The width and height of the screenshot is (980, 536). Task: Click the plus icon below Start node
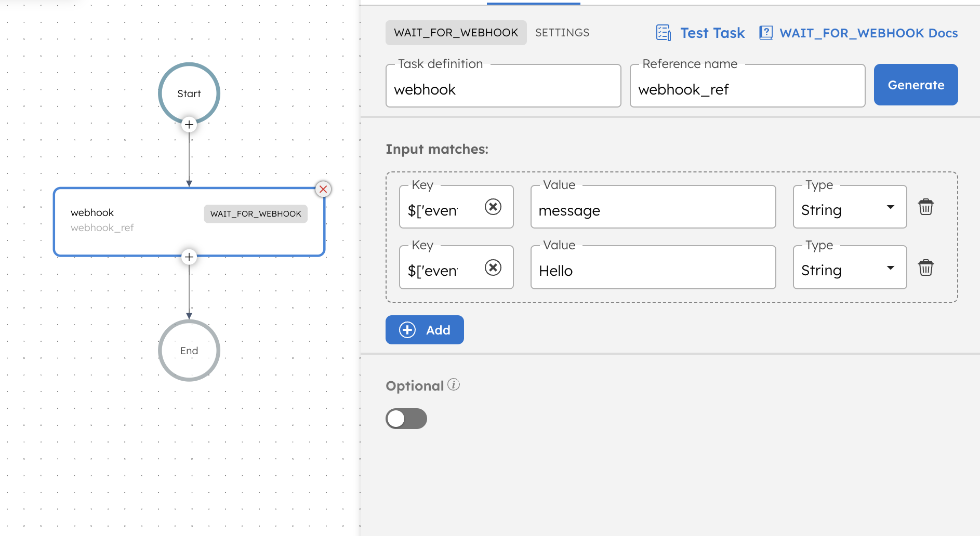pyautogui.click(x=189, y=125)
